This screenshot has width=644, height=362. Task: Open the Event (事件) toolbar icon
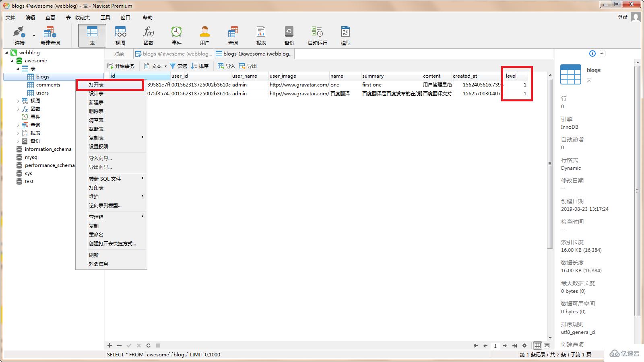click(177, 35)
